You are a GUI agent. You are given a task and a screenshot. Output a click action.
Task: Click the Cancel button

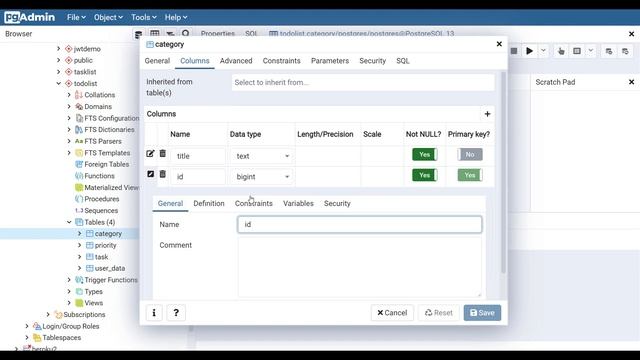tap(392, 313)
